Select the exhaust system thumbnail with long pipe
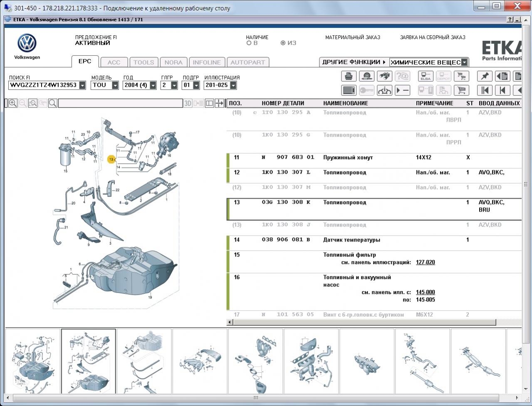This screenshot has height=406, width=532. (423, 361)
